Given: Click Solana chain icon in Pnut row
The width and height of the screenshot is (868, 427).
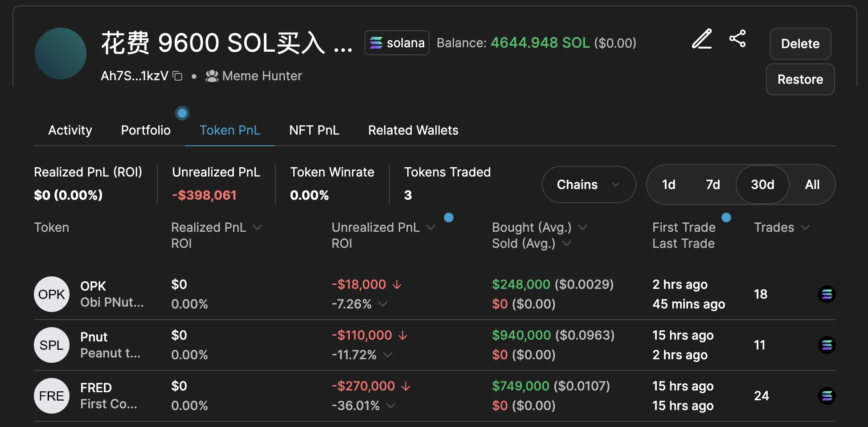Looking at the screenshot, I should coord(827,345).
